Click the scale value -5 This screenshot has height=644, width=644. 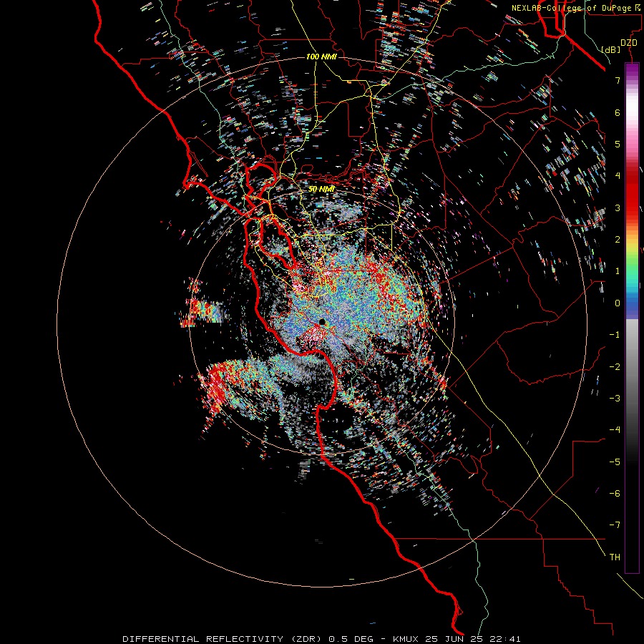(x=615, y=462)
